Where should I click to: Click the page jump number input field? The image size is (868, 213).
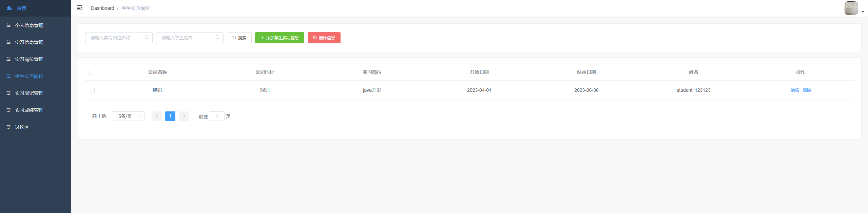217,116
